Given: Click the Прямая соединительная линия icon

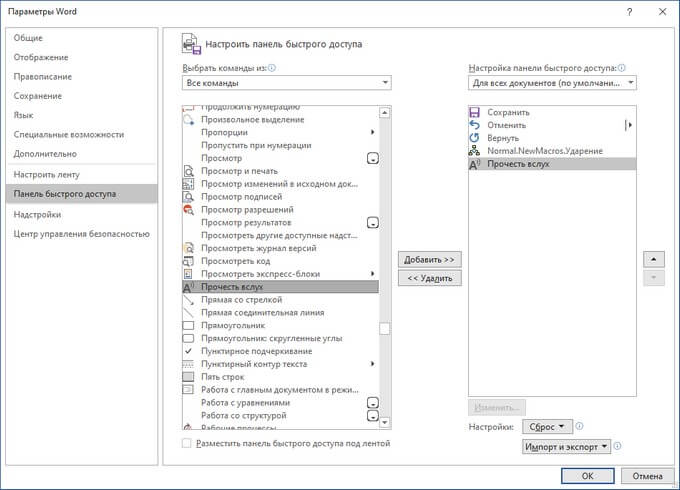Looking at the screenshot, I should click(189, 313).
